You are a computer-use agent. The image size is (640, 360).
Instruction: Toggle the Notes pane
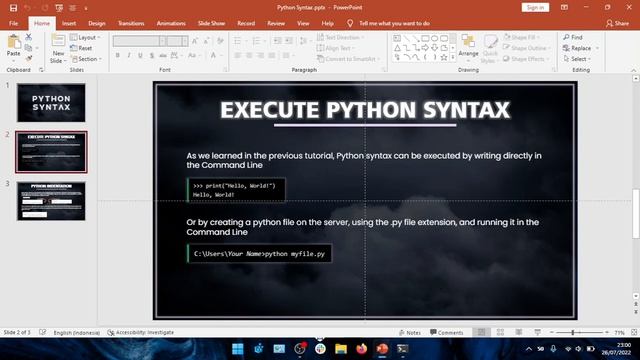point(410,333)
